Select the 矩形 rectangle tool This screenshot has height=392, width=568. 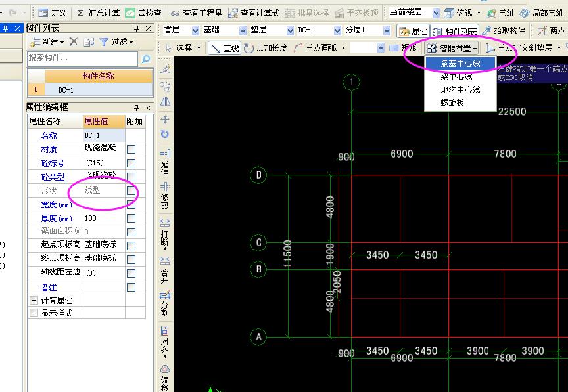(403, 48)
